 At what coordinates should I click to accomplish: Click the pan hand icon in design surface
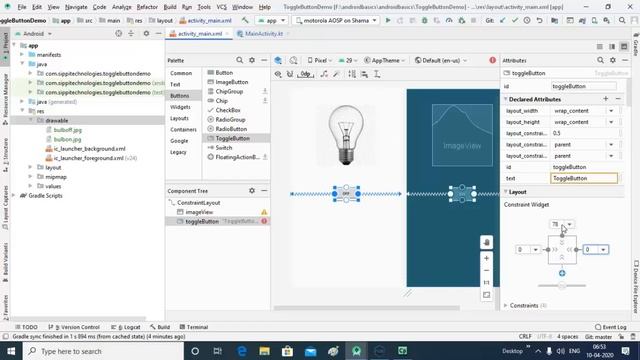487,242
